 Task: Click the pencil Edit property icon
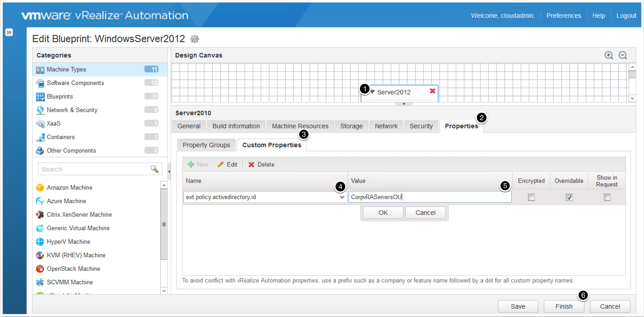click(220, 164)
